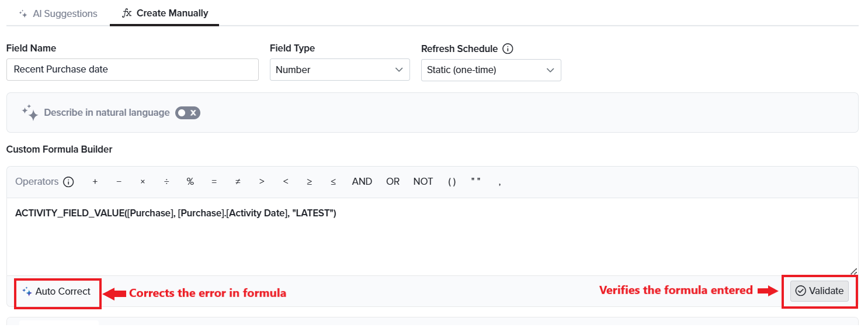Insert the parentheses operator
The height and width of the screenshot is (328, 868).
[x=452, y=182]
